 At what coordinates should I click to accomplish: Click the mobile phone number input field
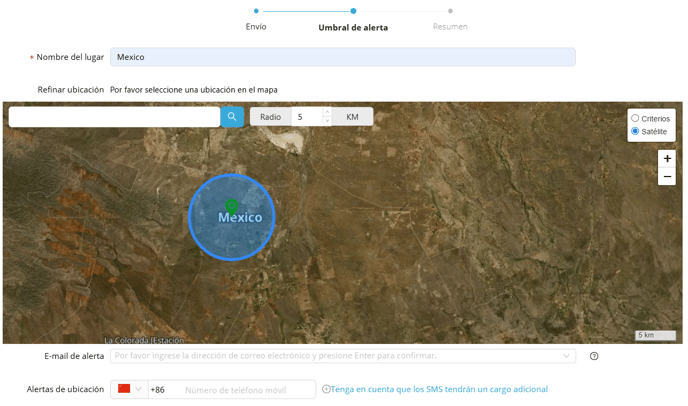point(247,389)
